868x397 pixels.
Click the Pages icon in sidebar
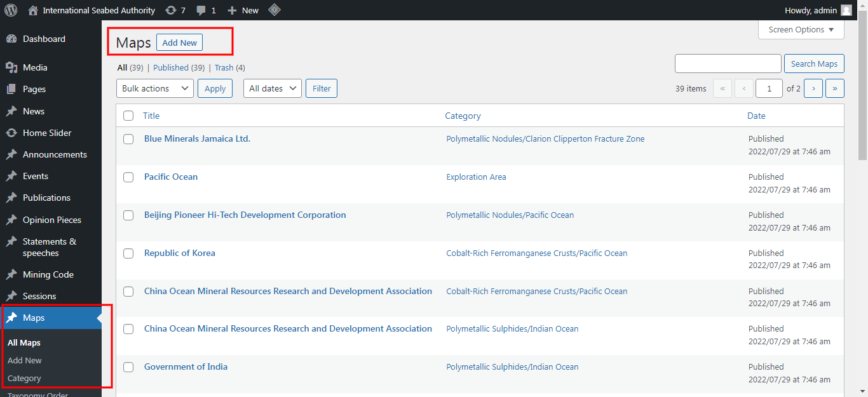(11, 89)
